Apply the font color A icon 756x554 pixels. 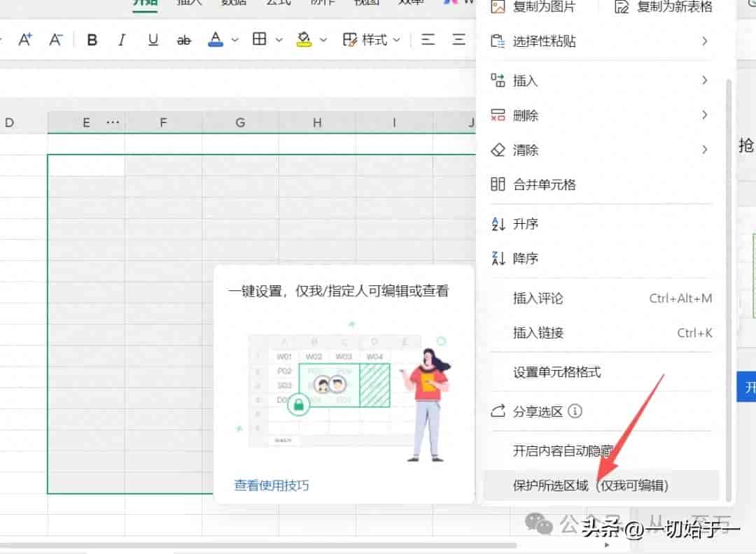(x=216, y=39)
